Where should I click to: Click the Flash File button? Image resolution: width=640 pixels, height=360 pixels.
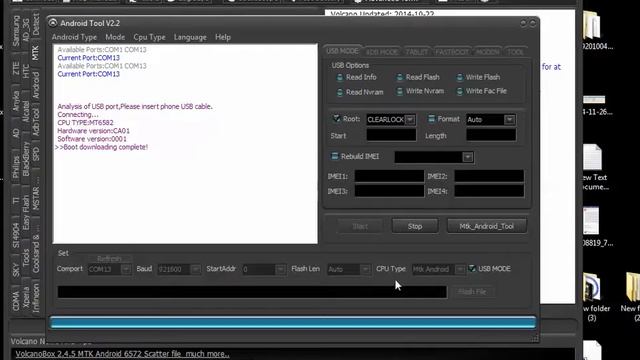click(x=472, y=292)
